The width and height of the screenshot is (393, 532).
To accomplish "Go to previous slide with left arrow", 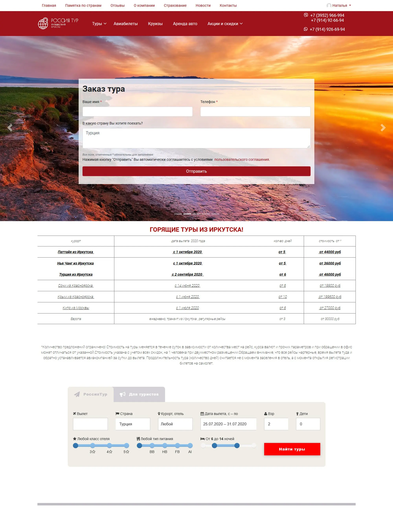I will [10, 128].
